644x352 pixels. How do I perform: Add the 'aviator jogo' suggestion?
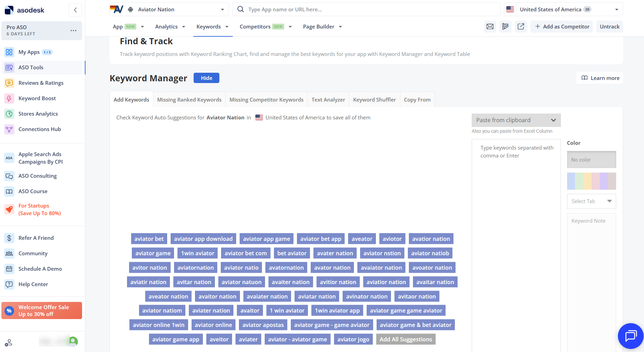pyautogui.click(x=353, y=340)
